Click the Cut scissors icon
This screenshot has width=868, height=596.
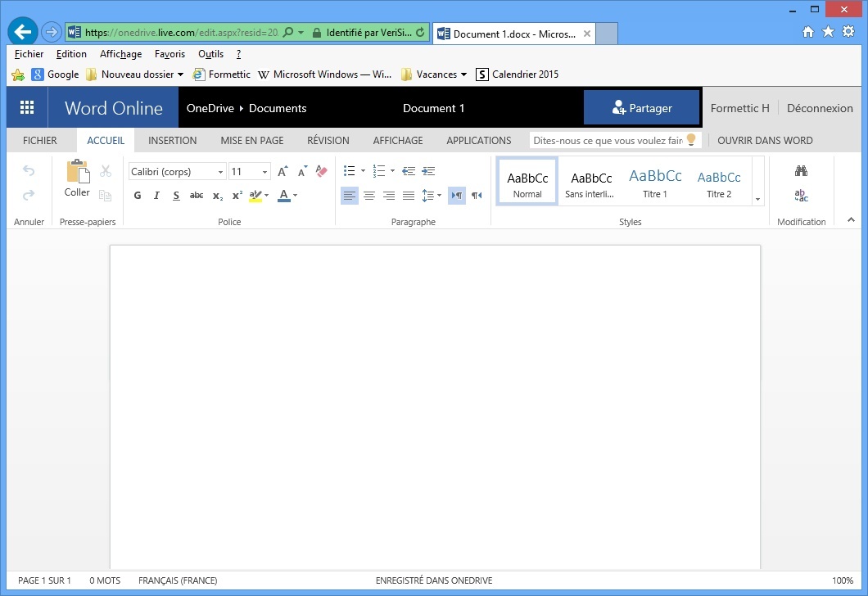105,171
